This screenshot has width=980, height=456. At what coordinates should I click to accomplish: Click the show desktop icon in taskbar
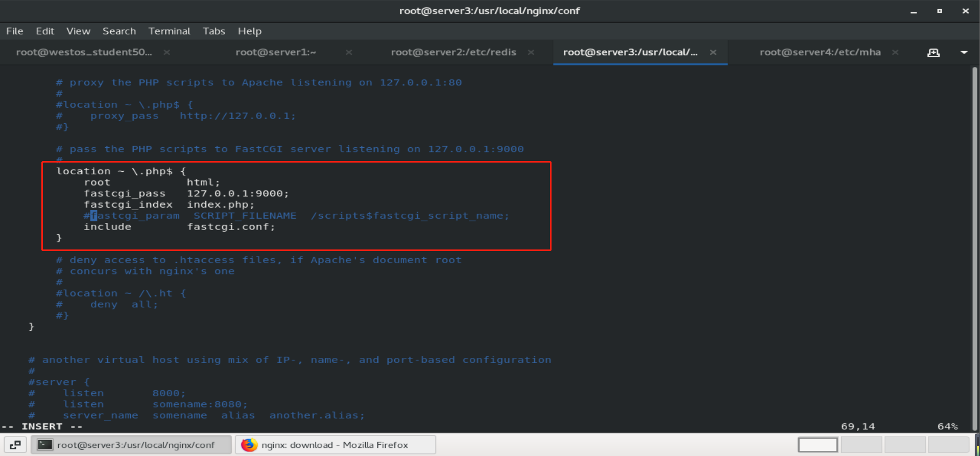click(x=15, y=445)
